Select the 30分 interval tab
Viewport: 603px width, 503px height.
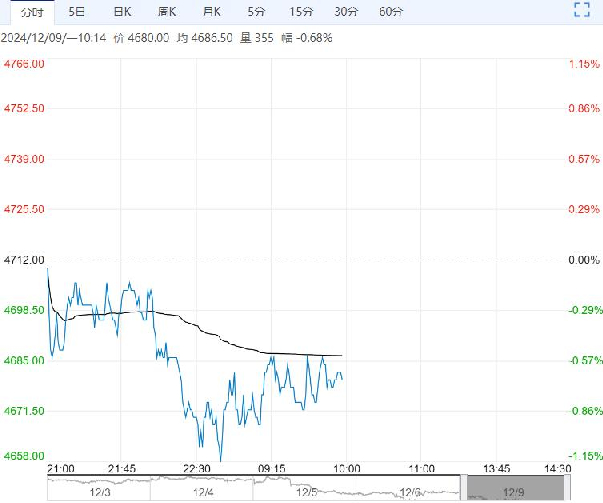click(346, 12)
